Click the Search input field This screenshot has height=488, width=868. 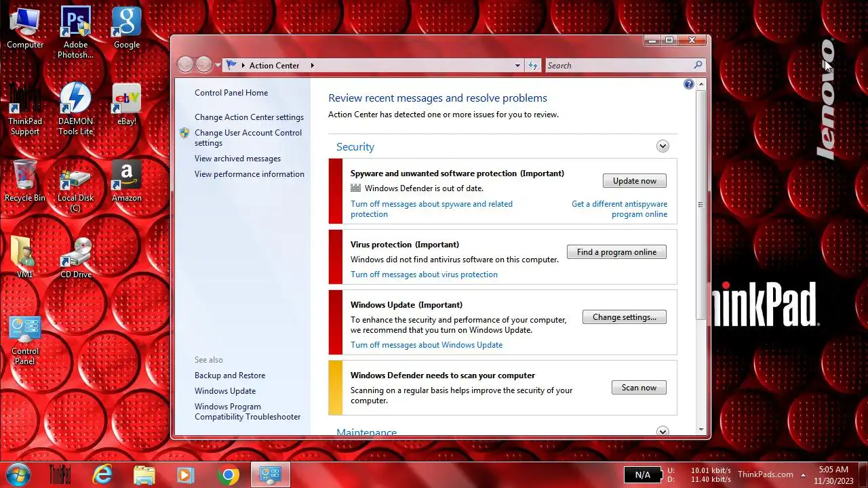coord(618,65)
